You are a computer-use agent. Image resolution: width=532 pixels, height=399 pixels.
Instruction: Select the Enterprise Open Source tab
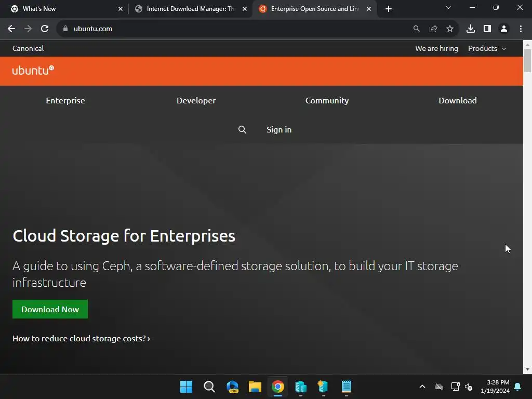[x=314, y=9]
